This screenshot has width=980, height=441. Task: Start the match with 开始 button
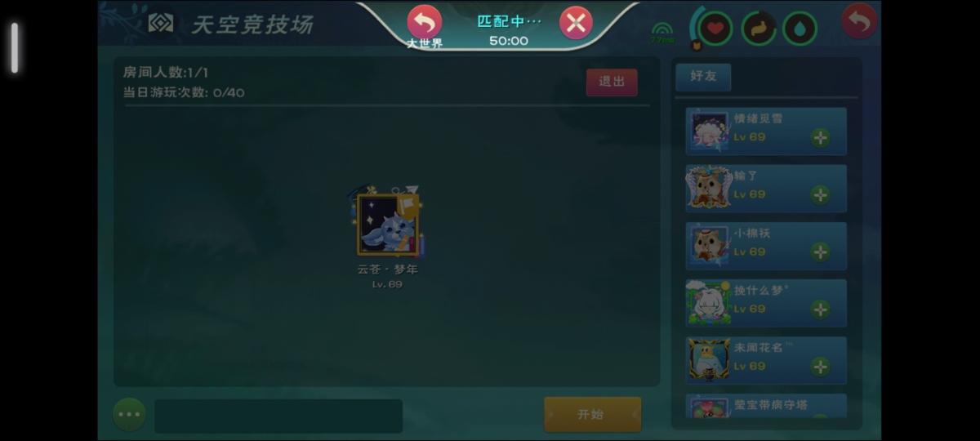pyautogui.click(x=593, y=414)
